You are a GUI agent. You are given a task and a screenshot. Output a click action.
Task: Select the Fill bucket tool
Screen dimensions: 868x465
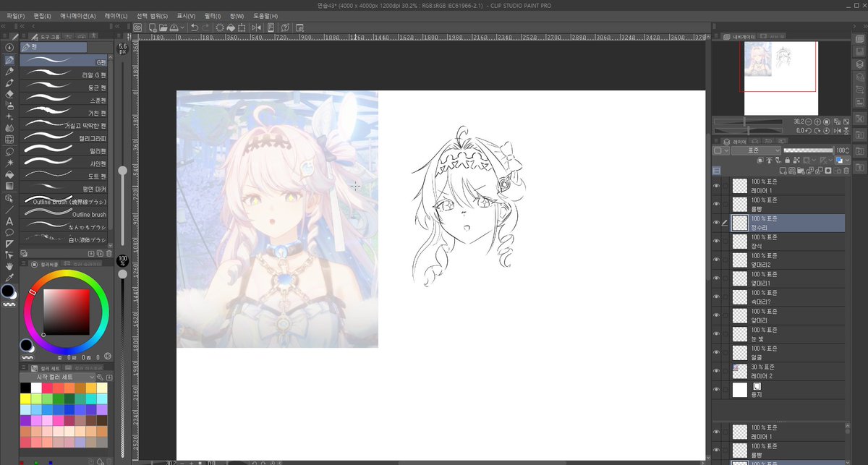(9, 174)
